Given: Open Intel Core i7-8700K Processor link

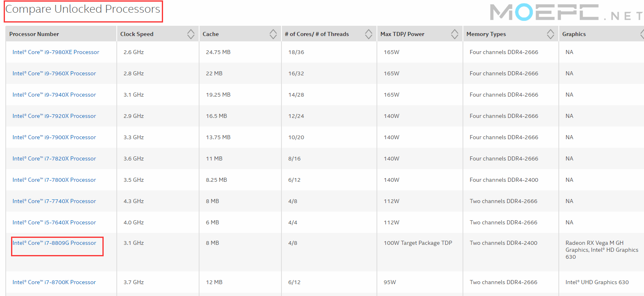Looking at the screenshot, I should coord(54,282).
